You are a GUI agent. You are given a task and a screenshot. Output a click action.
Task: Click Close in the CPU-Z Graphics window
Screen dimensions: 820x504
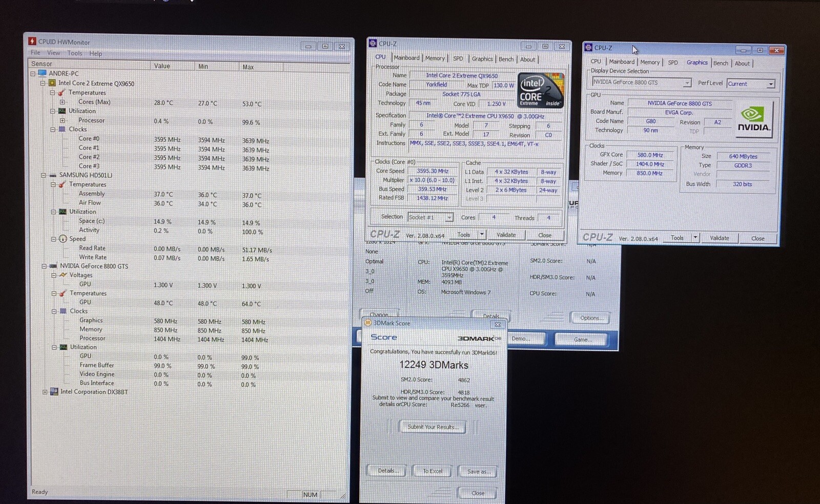click(757, 238)
